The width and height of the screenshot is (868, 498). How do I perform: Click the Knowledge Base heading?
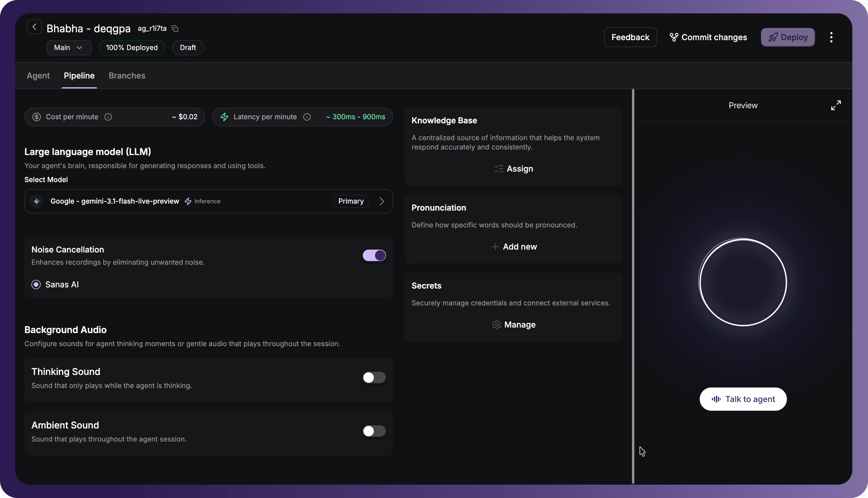point(444,120)
